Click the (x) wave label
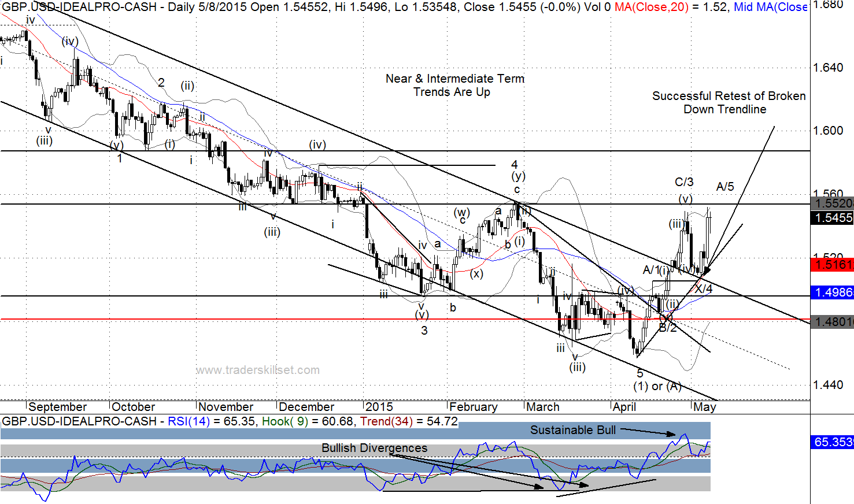The image size is (854, 504). pyautogui.click(x=476, y=273)
